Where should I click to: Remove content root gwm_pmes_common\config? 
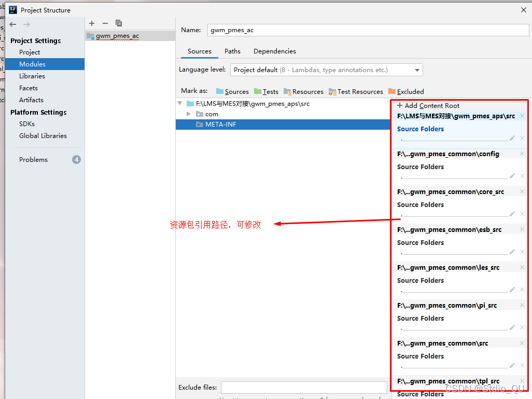[x=522, y=154]
